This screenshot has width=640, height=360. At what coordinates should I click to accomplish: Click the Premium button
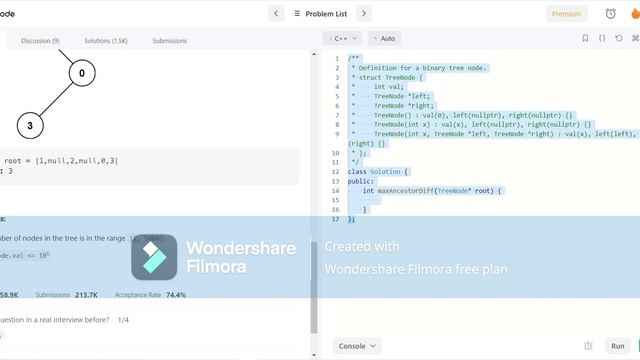pyautogui.click(x=567, y=14)
